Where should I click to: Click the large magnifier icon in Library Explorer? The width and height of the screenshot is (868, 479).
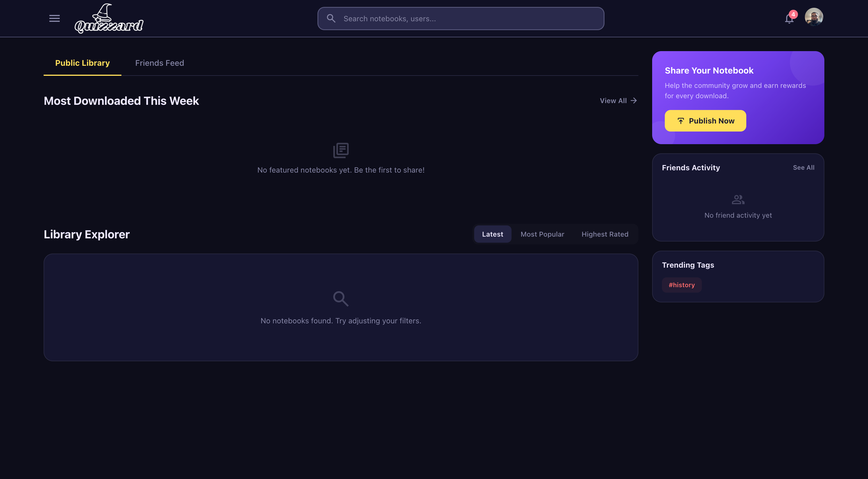(x=341, y=299)
